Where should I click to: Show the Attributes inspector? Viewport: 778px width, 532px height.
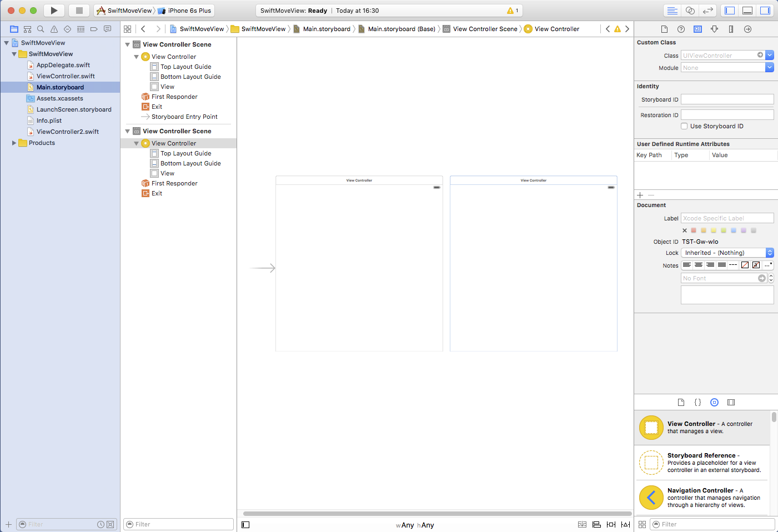[714, 29]
